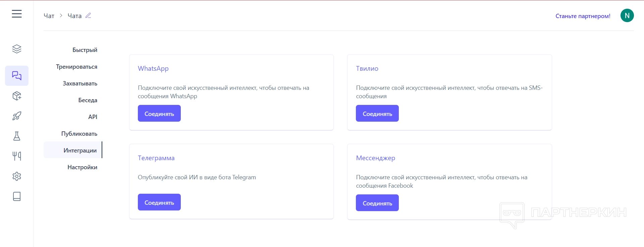
Task: Click the stacked layers sidebar icon
Action: pyautogui.click(x=17, y=49)
